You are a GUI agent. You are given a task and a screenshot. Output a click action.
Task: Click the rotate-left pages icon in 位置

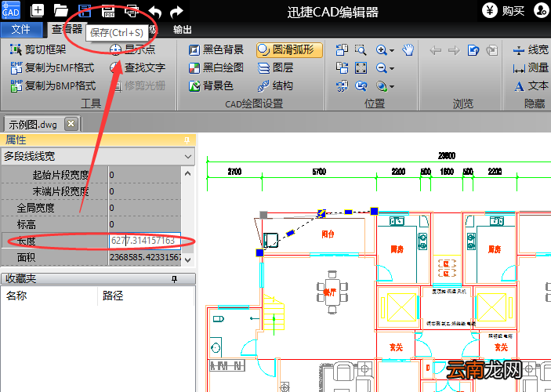click(342, 50)
